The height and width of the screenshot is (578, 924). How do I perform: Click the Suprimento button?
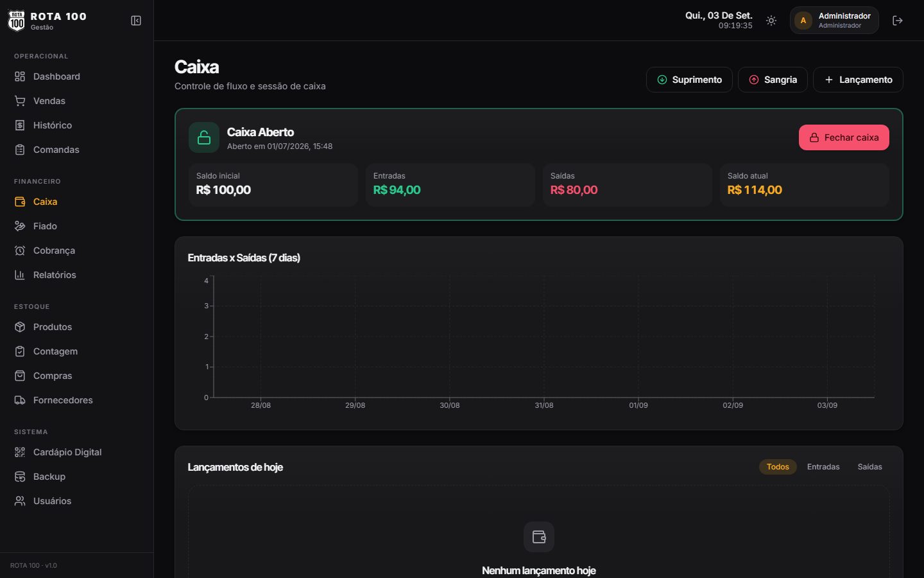pos(689,80)
